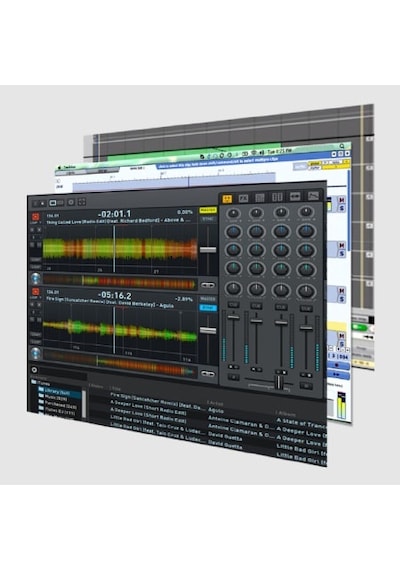Open settings via the gear icon in the DJ toolbar
Image resolution: width=400 pixels, height=570 pixels.
[71, 202]
